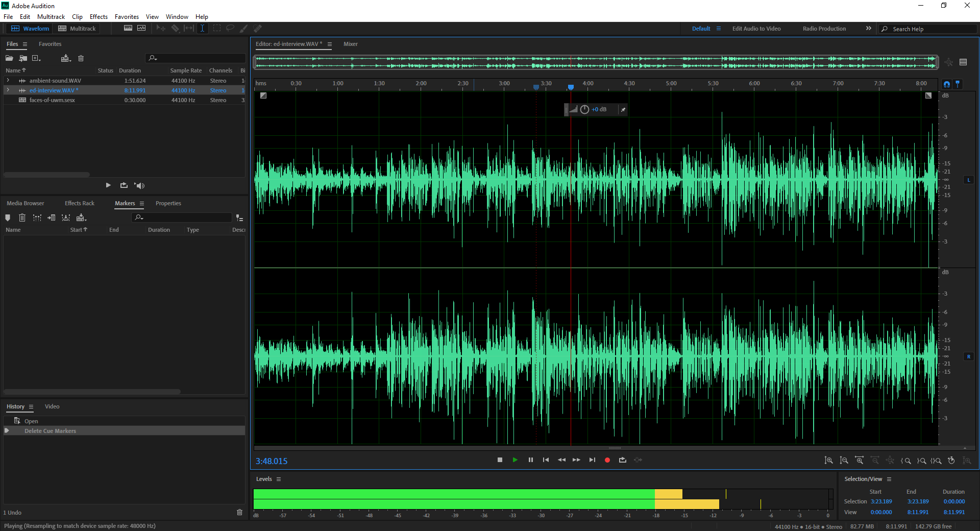Show more workspaces with the double chevron

(868, 29)
